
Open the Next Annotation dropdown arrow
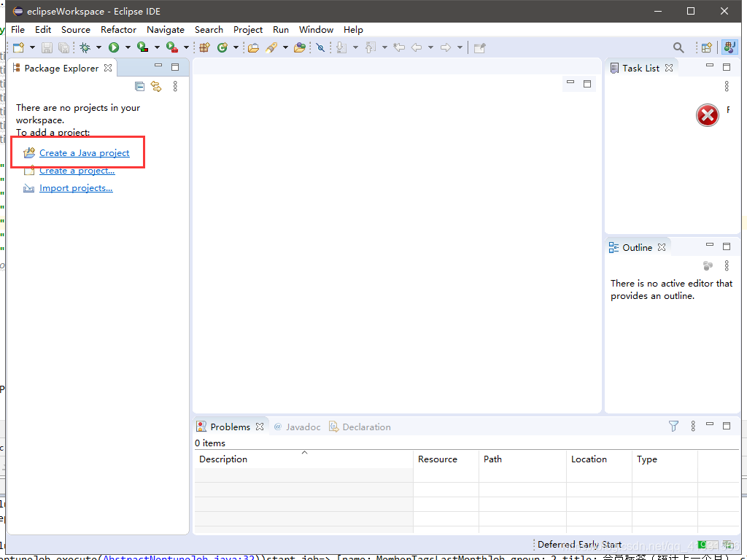click(x=355, y=47)
